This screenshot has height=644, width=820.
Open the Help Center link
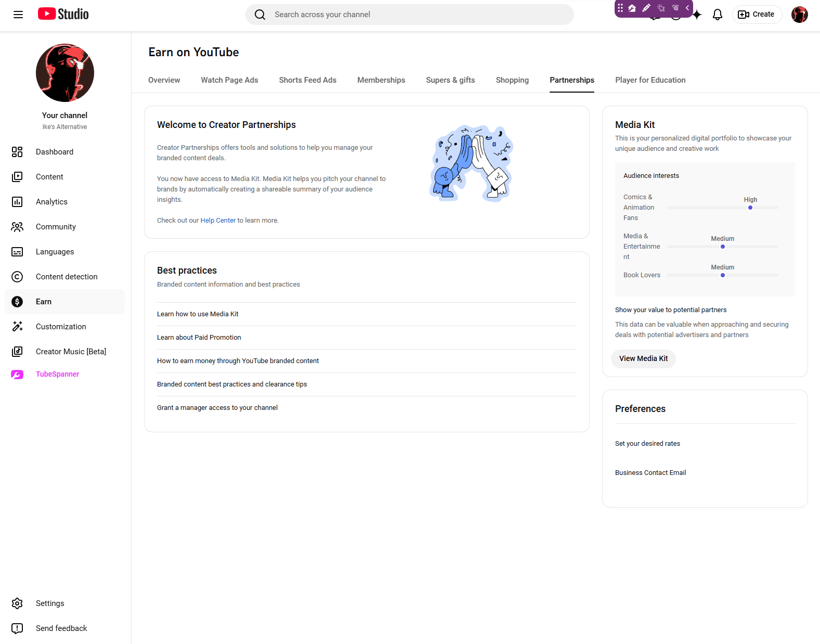[218, 221]
